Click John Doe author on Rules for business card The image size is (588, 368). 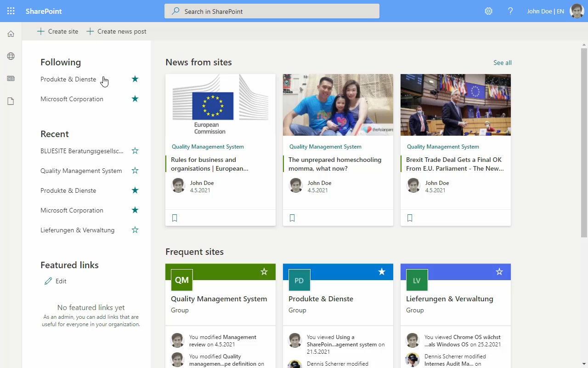point(202,183)
